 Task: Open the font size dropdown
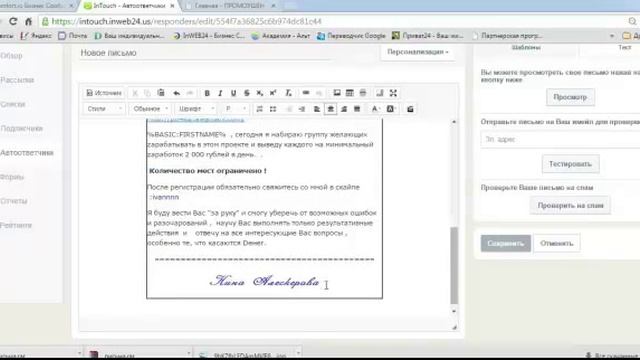coord(236,109)
